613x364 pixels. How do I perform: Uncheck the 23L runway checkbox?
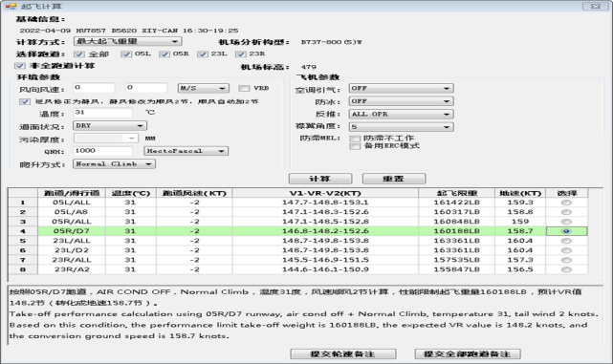202,54
